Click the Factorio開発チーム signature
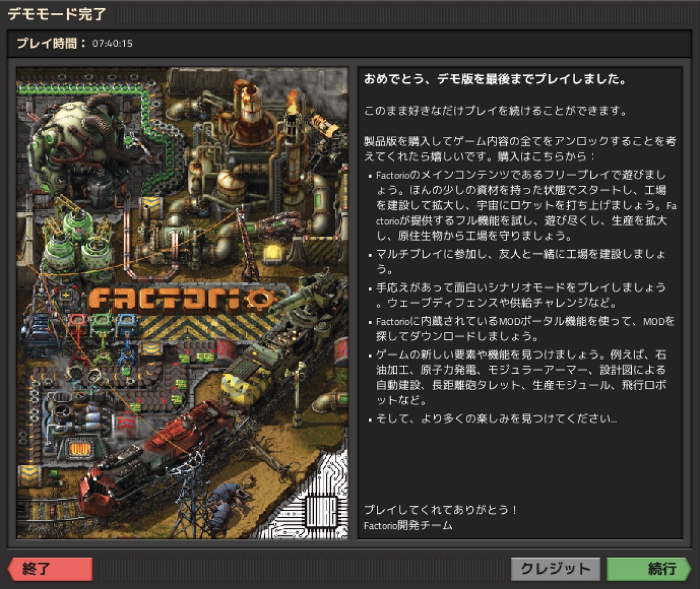This screenshot has height=589, width=700. [408, 525]
